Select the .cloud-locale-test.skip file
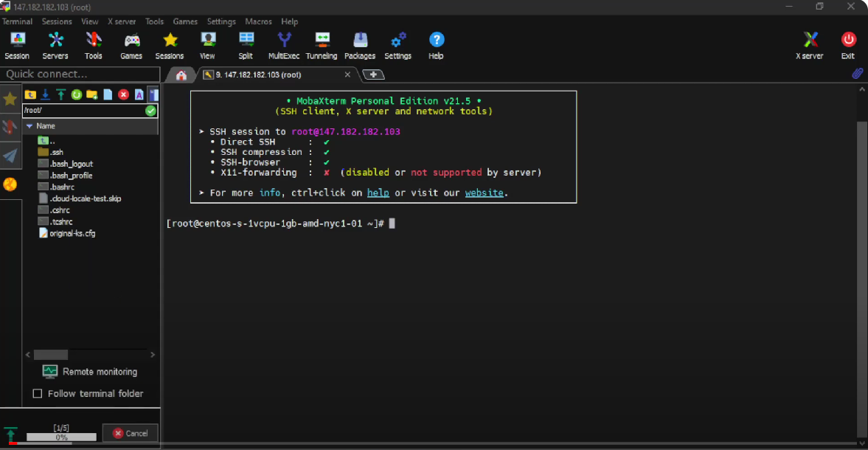Viewport: 868px width, 450px height. click(x=79, y=198)
